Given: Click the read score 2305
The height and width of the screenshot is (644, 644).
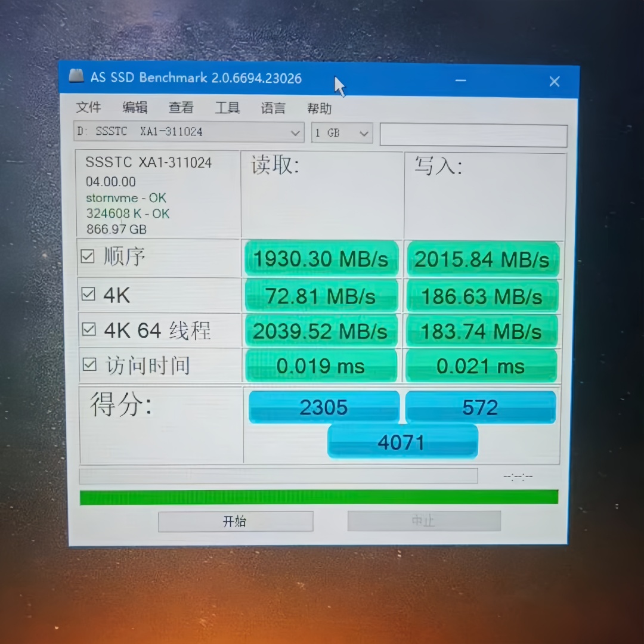Looking at the screenshot, I should click(324, 407).
